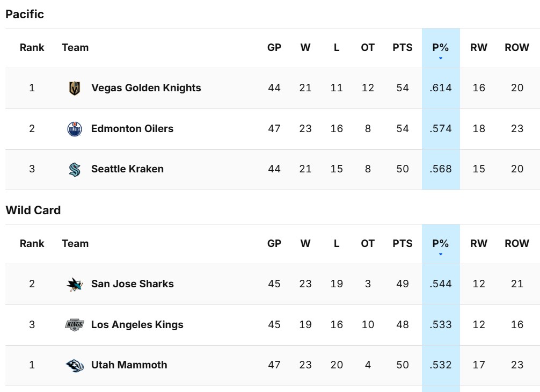Sort the Wild Card table by ROW
This screenshot has height=392, width=540.
[x=516, y=243]
